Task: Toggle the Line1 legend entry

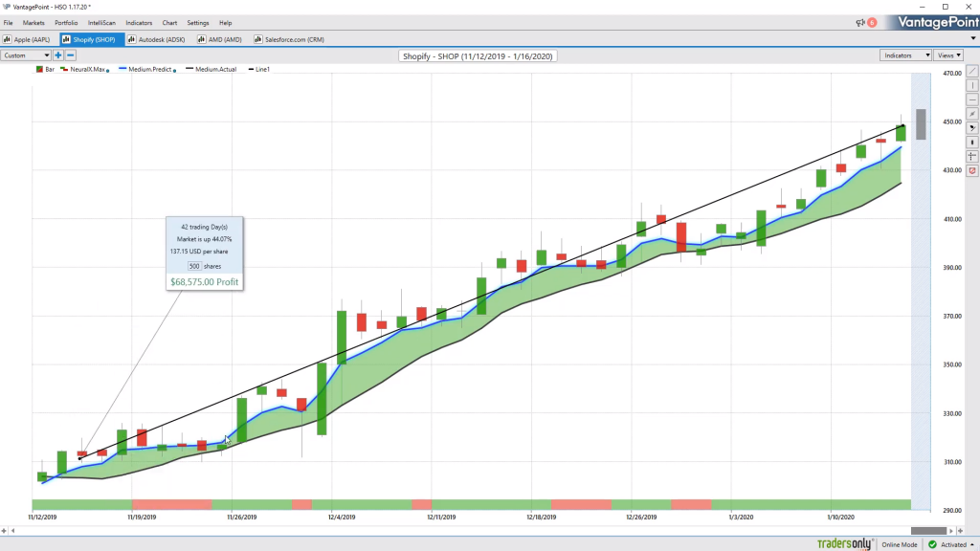Action: tap(258, 69)
